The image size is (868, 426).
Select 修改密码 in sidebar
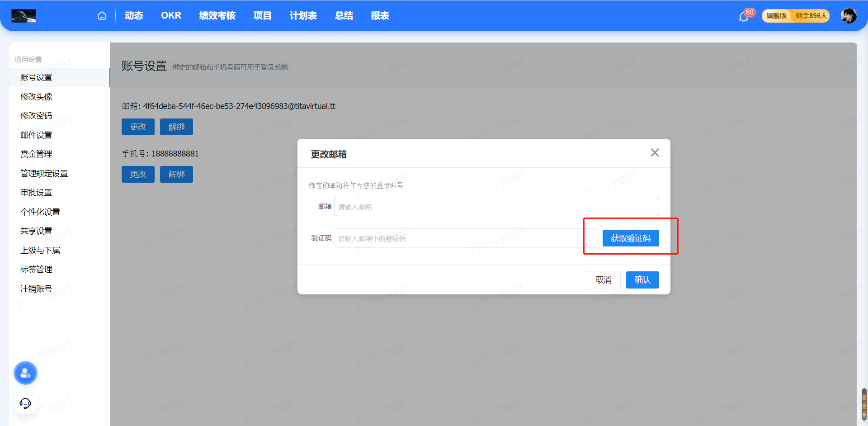(x=36, y=116)
